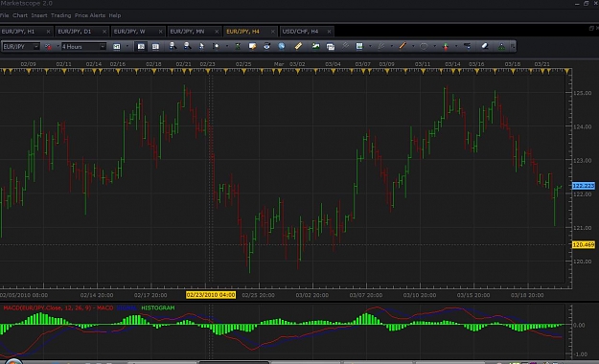Close the USD/CHF, H4 tab
Screen dimensions: 599x364
click(329, 32)
